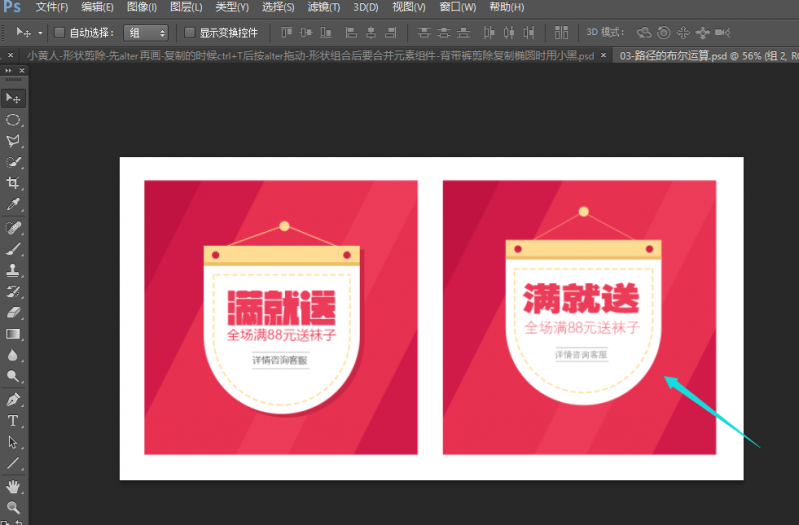Image resolution: width=799 pixels, height=525 pixels.
Task: Activate the Hand tool
Action: tap(14, 486)
